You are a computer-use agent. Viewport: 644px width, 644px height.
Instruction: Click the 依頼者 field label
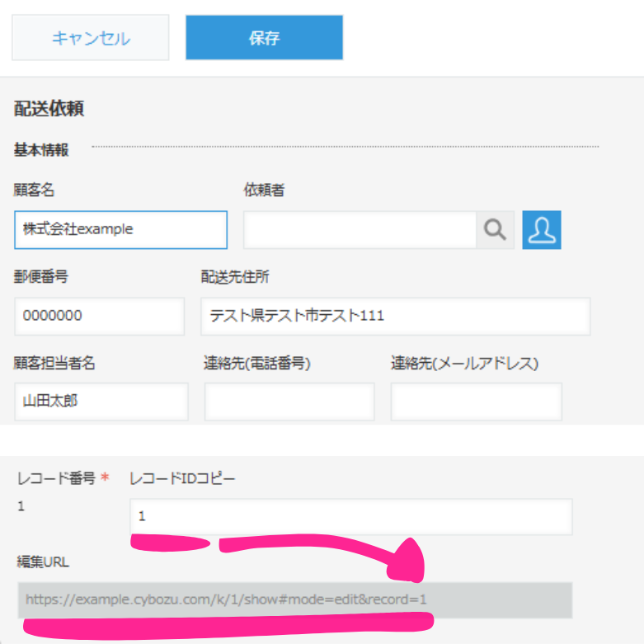264,190
